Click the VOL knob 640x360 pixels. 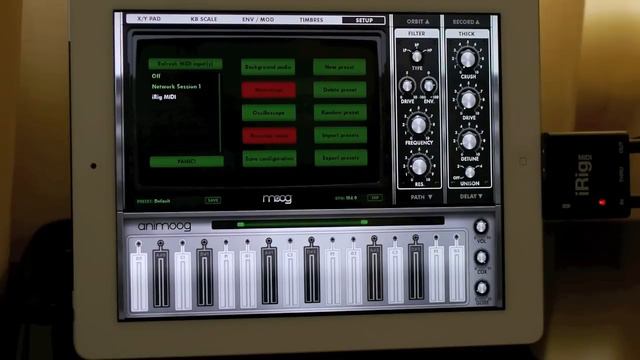(481, 226)
